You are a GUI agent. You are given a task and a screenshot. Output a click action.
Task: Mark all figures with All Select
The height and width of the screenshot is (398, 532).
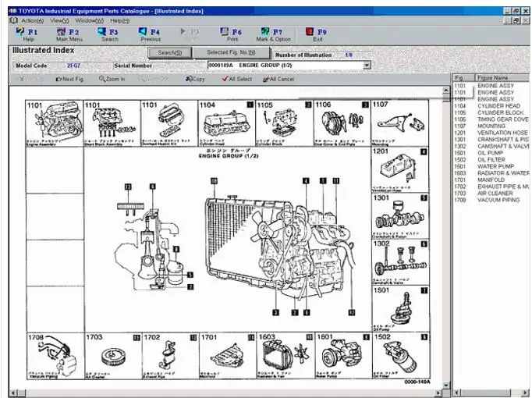point(237,79)
